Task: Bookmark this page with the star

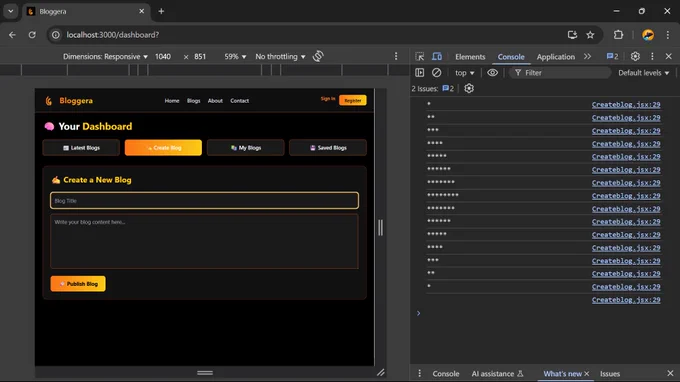Action: click(x=590, y=35)
